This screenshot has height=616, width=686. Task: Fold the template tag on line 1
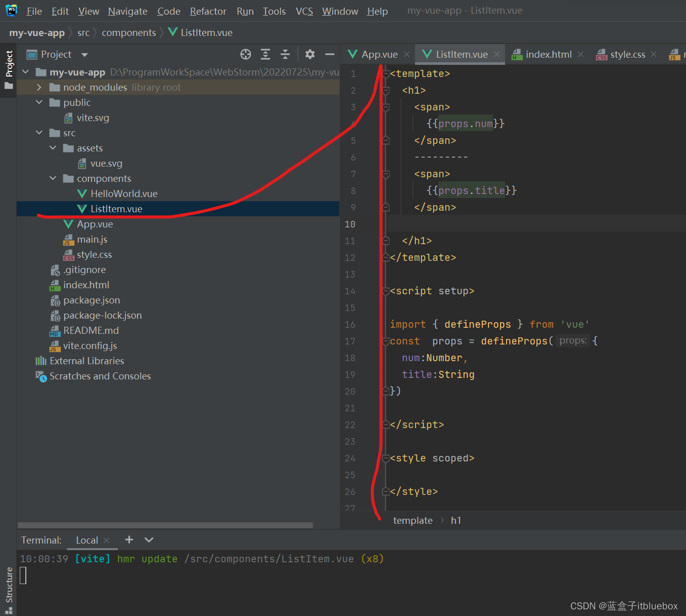(386, 74)
